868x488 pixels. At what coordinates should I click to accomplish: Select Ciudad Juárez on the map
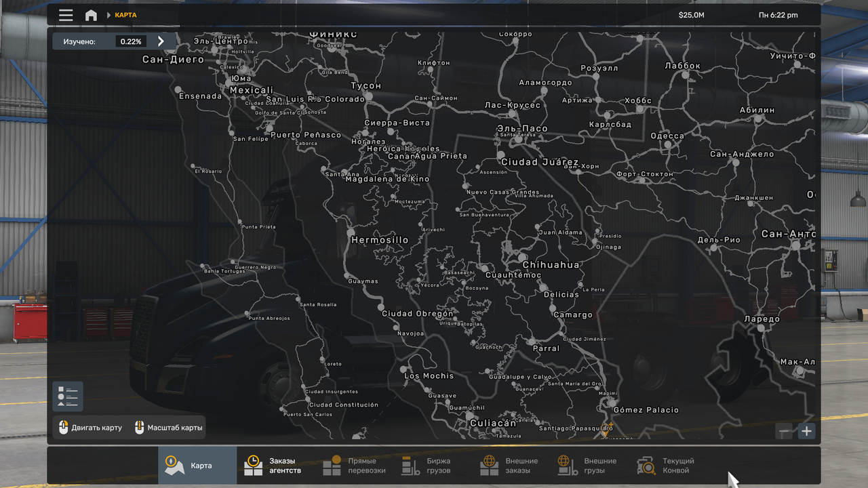(540, 162)
